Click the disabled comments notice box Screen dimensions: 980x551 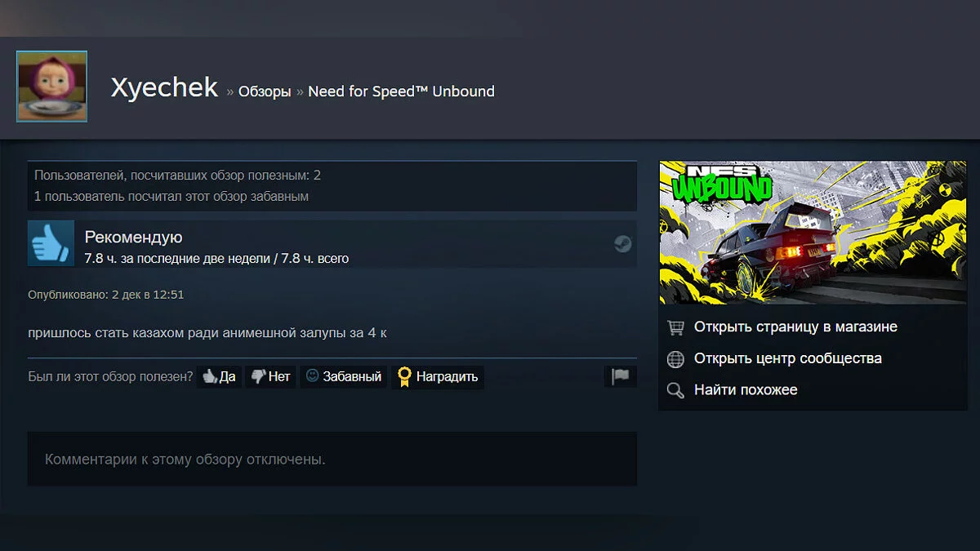[x=332, y=459]
